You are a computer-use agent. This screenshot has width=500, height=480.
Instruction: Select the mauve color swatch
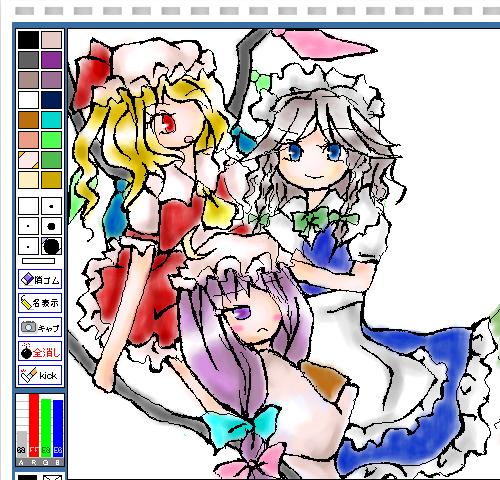(52, 80)
